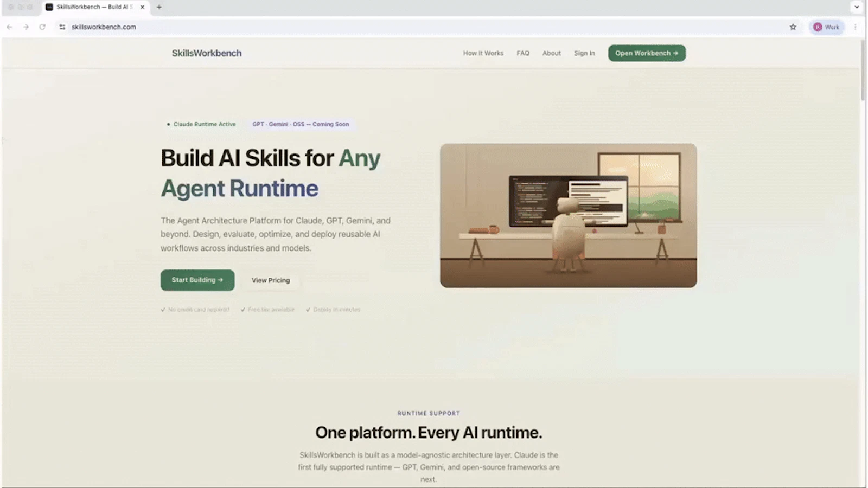Open the Chrome three-dot menu
This screenshot has height=488, width=868.
point(856,27)
